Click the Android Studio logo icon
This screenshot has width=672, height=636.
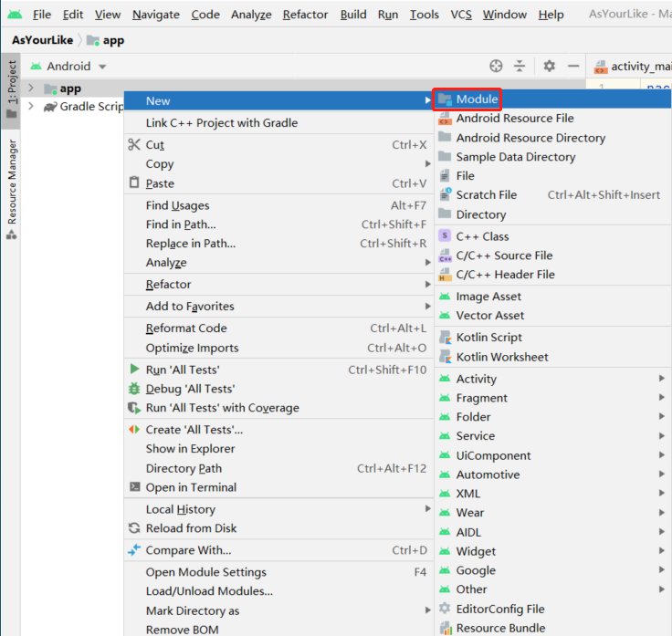point(15,15)
